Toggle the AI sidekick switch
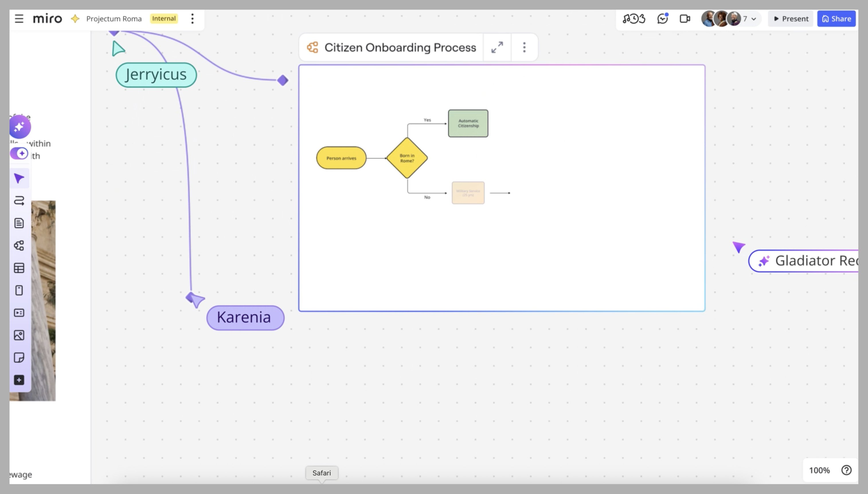 click(x=19, y=153)
